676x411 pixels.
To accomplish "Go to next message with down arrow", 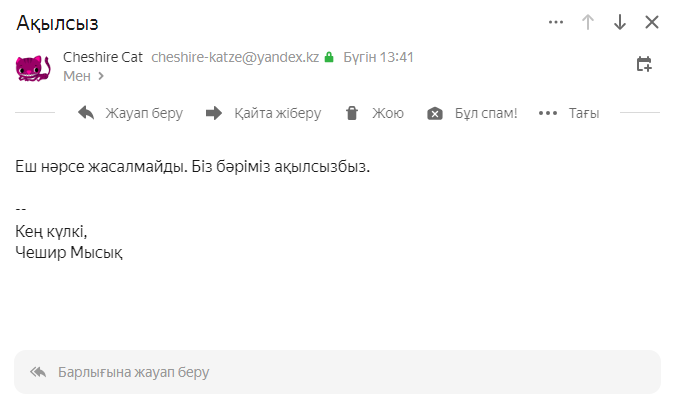I will coord(620,22).
